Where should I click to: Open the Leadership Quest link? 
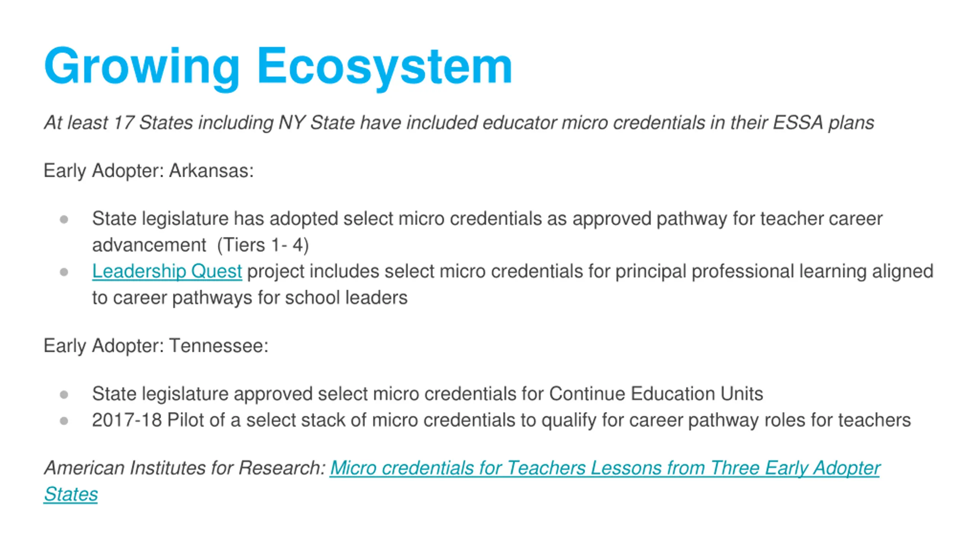click(x=167, y=271)
